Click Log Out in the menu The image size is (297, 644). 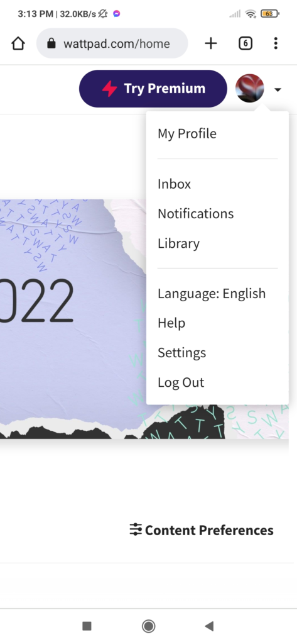click(x=181, y=382)
